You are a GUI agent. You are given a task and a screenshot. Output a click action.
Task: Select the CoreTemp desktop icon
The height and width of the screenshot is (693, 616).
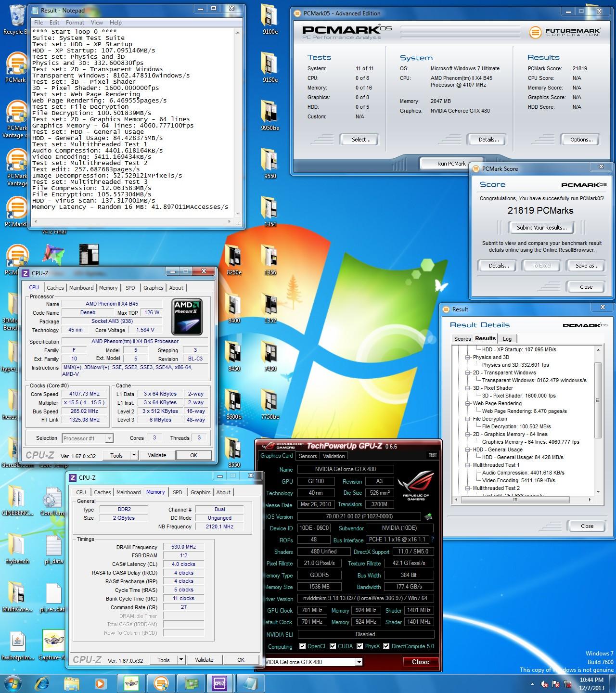click(52, 501)
